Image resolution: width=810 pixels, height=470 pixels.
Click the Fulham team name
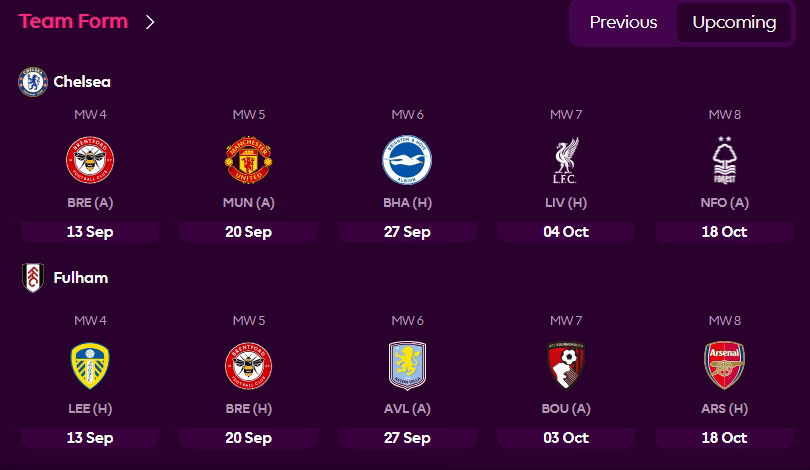pyautogui.click(x=80, y=277)
